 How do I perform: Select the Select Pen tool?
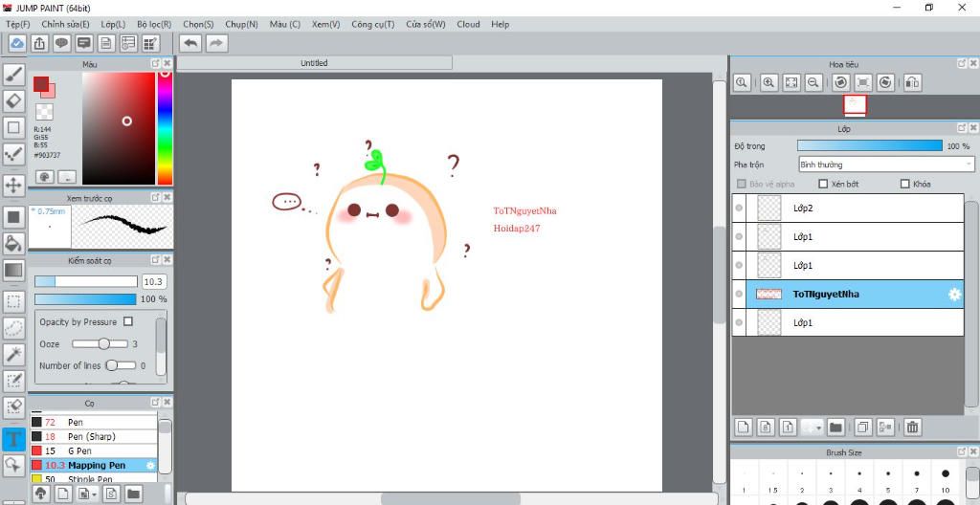tap(13, 381)
